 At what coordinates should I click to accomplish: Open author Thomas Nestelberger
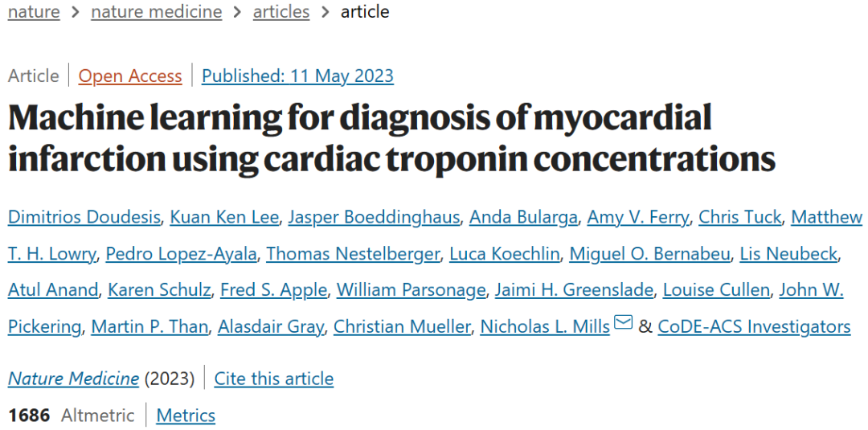[353, 254]
